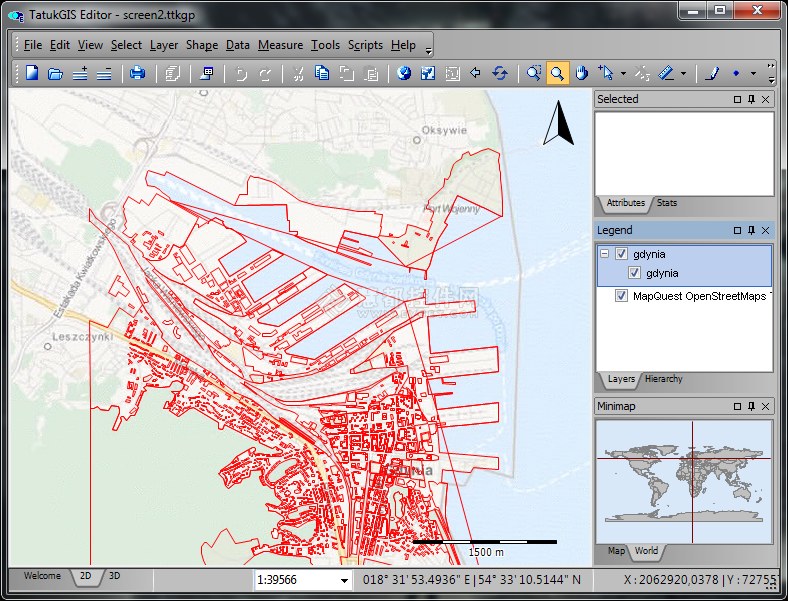Create a new project with the blank page icon
Image resolution: width=788 pixels, height=601 pixels.
pyautogui.click(x=32, y=73)
